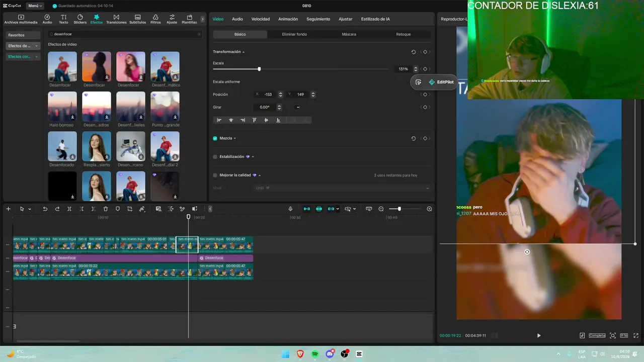The height and width of the screenshot is (362, 644).
Task: Open the Audio media panel in the top toolbar
Action: point(47,19)
